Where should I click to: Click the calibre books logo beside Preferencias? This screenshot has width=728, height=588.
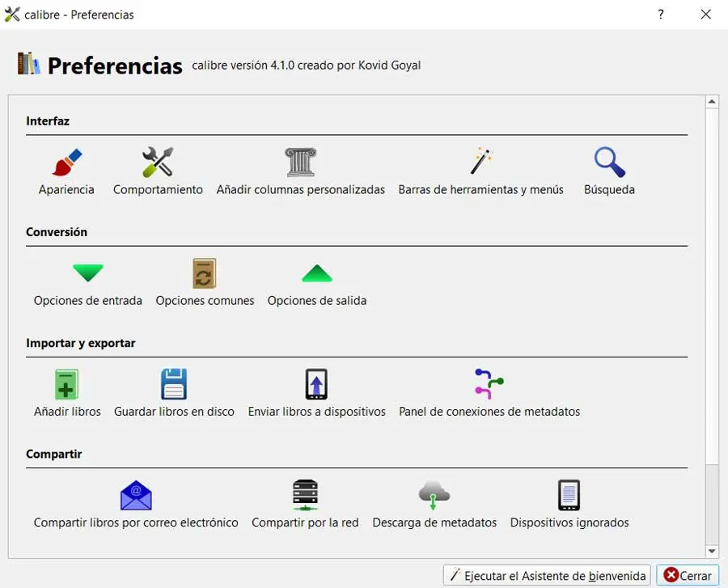point(29,64)
